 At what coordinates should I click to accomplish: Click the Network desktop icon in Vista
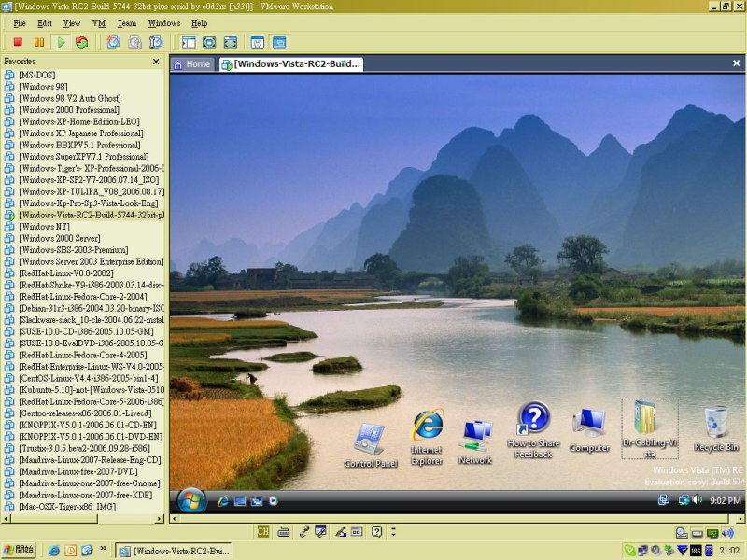(475, 441)
